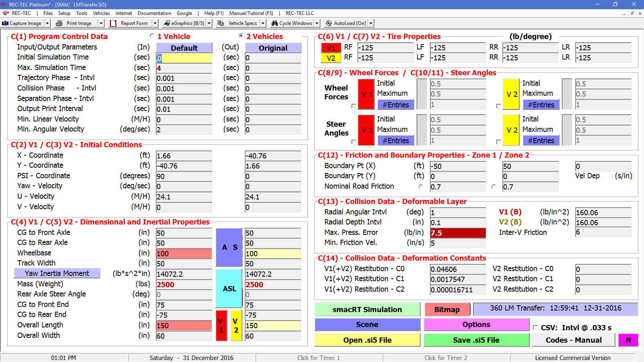The width and height of the screenshot is (644, 362).
Task: Expand the eGraphics [B/5] dropdown arrow
Action: pyautogui.click(x=209, y=23)
